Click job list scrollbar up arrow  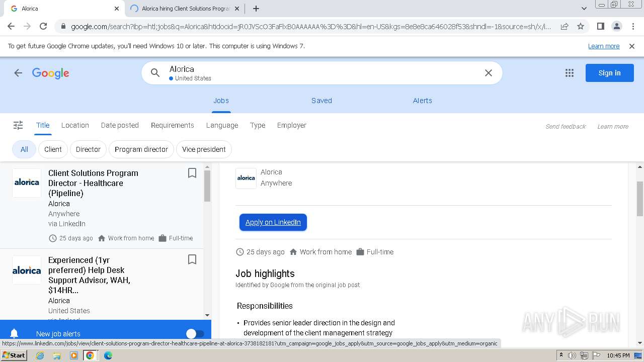[207, 167]
